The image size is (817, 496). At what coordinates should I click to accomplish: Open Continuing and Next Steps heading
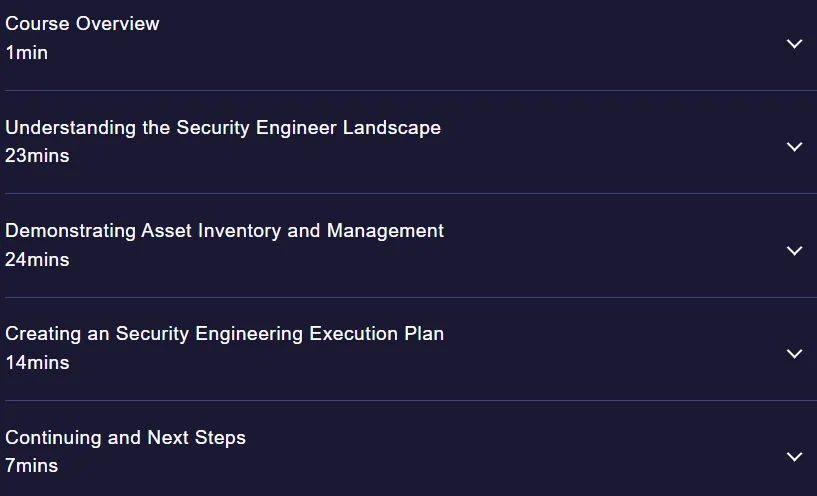coord(126,438)
